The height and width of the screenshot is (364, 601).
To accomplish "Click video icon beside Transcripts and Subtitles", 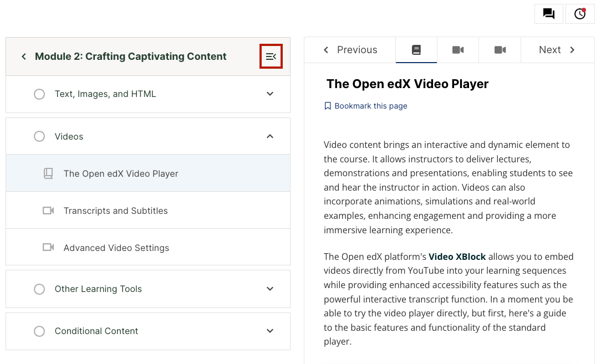I will pyautogui.click(x=48, y=211).
